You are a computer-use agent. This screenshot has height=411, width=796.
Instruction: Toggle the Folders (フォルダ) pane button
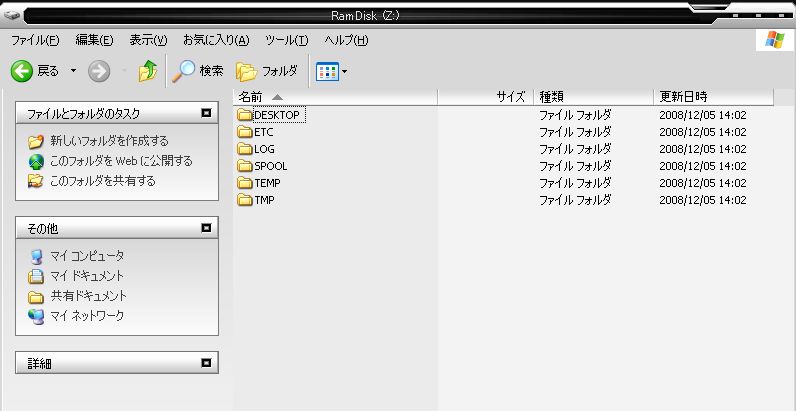[x=267, y=72]
